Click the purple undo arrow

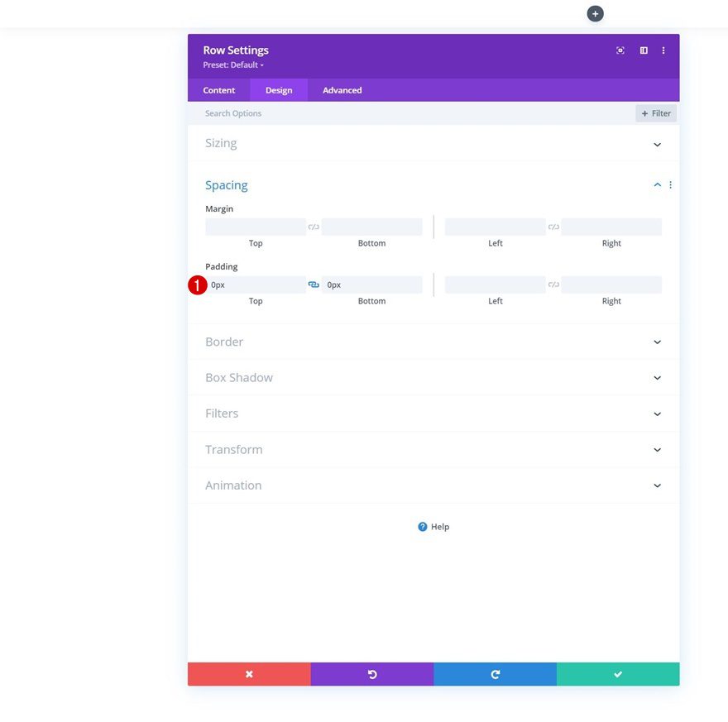pos(372,674)
